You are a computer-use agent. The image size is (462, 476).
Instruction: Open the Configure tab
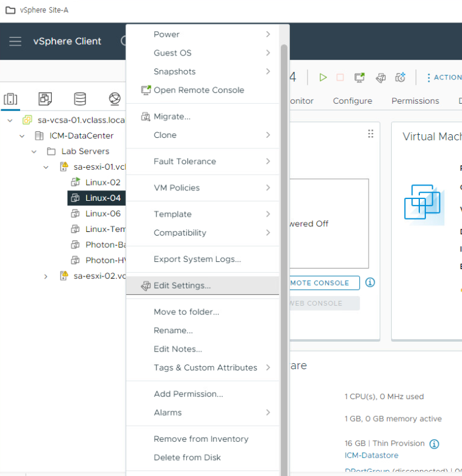click(x=352, y=101)
